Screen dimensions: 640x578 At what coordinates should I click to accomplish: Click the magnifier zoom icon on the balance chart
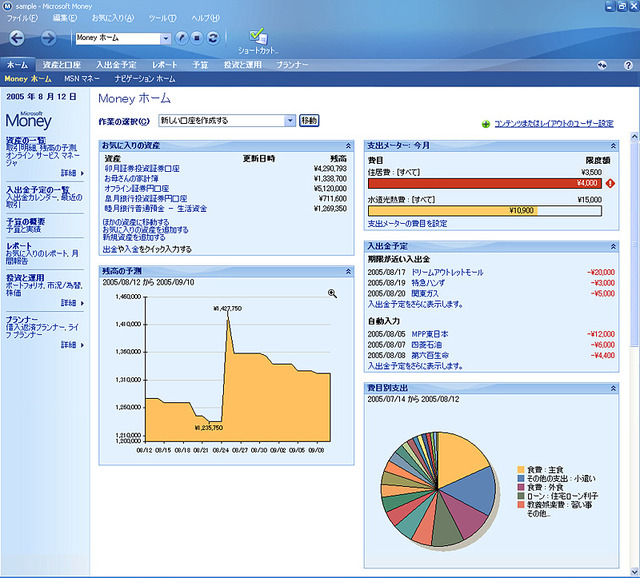(x=332, y=293)
